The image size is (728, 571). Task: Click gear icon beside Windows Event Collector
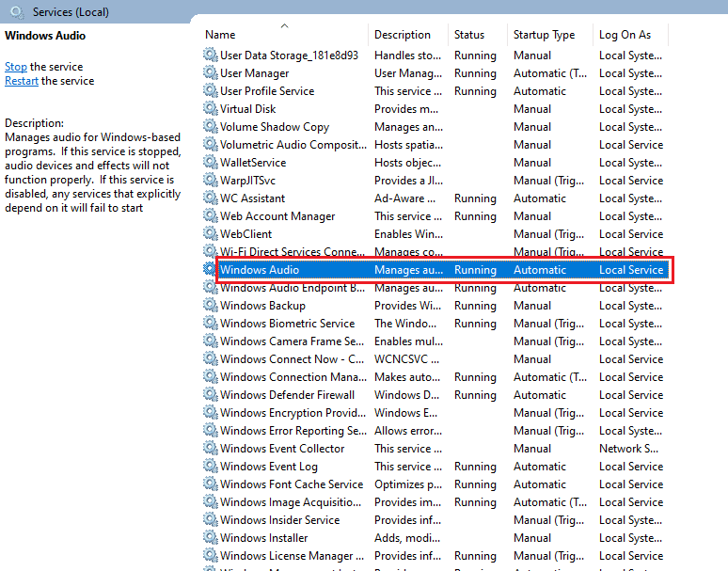[211, 448]
